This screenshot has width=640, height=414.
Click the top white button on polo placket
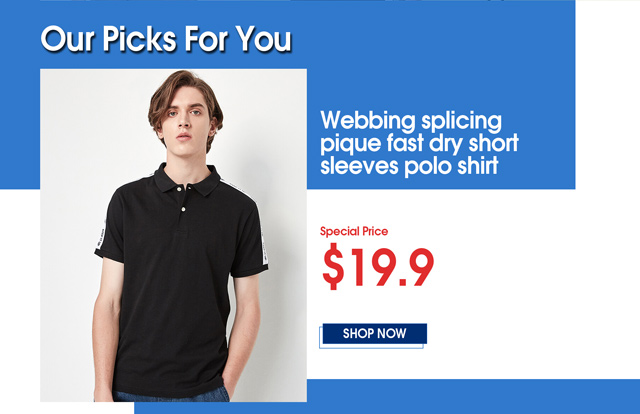tap(179, 189)
